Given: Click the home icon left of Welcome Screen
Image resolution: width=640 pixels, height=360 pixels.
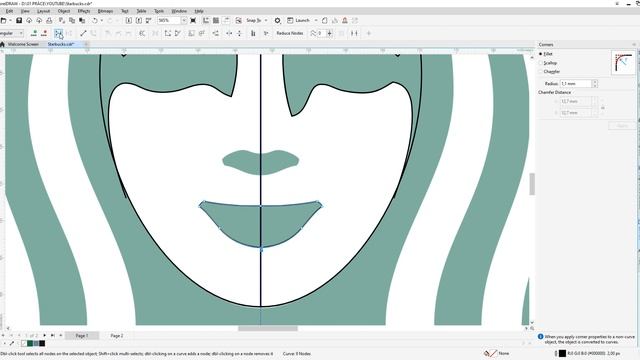Looking at the screenshot, I should [x=2, y=44].
